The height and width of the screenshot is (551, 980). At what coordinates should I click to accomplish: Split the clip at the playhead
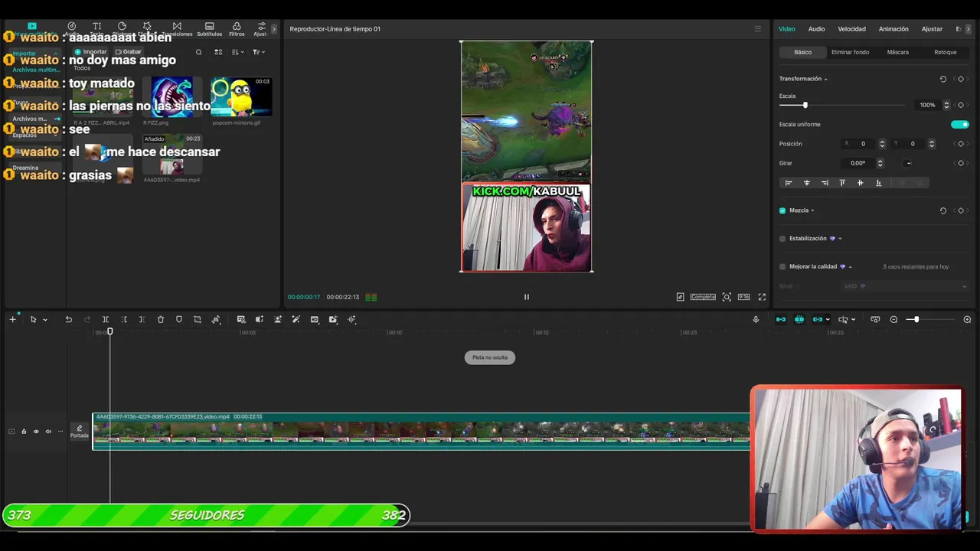point(106,319)
